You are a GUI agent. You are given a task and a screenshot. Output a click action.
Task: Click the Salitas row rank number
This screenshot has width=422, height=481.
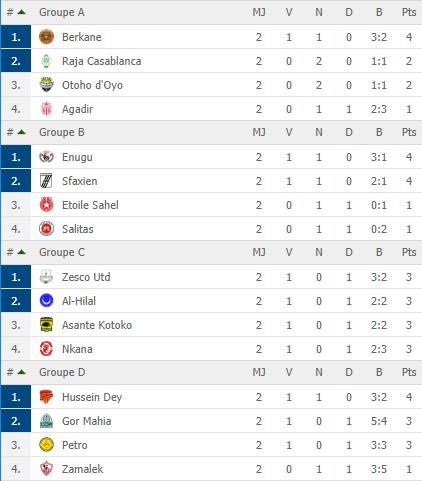(x=16, y=229)
